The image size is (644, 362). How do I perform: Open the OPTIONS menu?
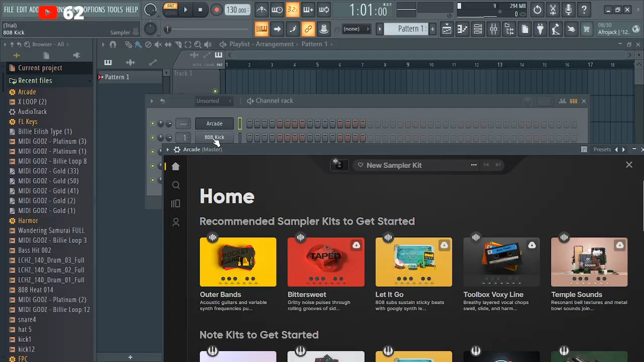pyautogui.click(x=94, y=10)
